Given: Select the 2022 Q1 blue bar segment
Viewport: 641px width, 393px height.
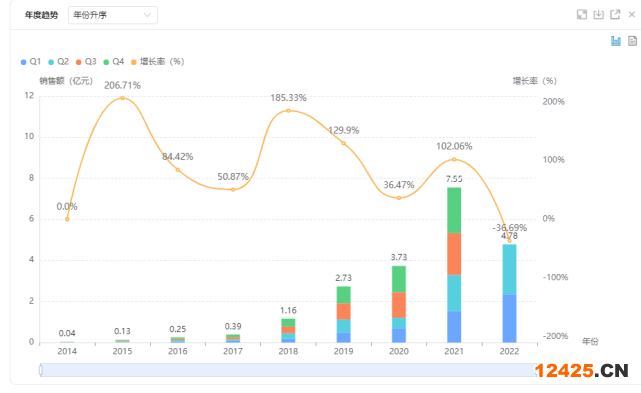Looking at the screenshot, I should click(509, 319).
